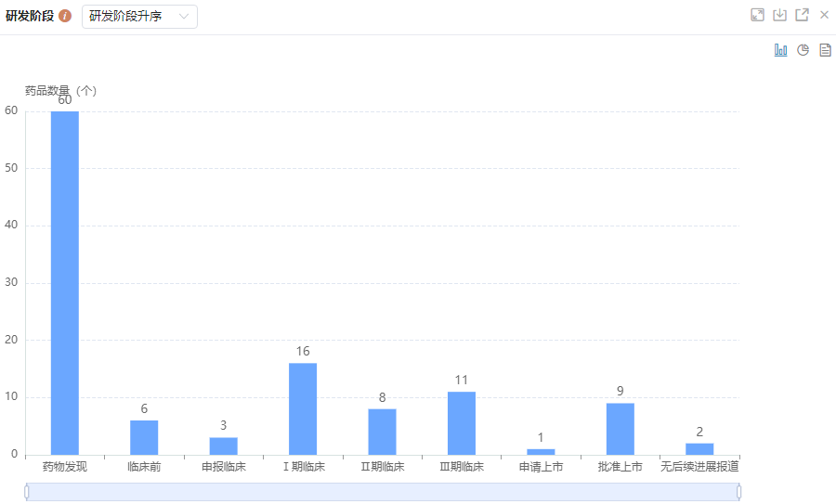Image resolution: width=836 pixels, height=504 pixels.
Task: Select the 临床前 bar showing 6
Action: click(x=144, y=437)
